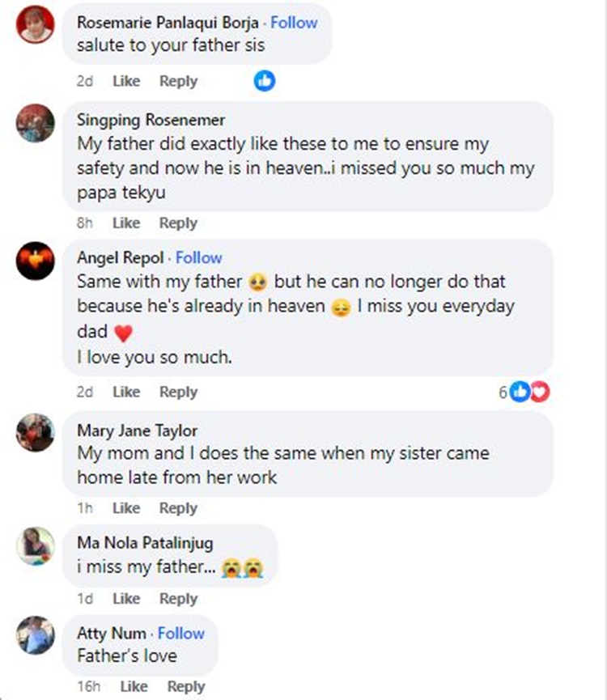Follow Atty Num

181,633
